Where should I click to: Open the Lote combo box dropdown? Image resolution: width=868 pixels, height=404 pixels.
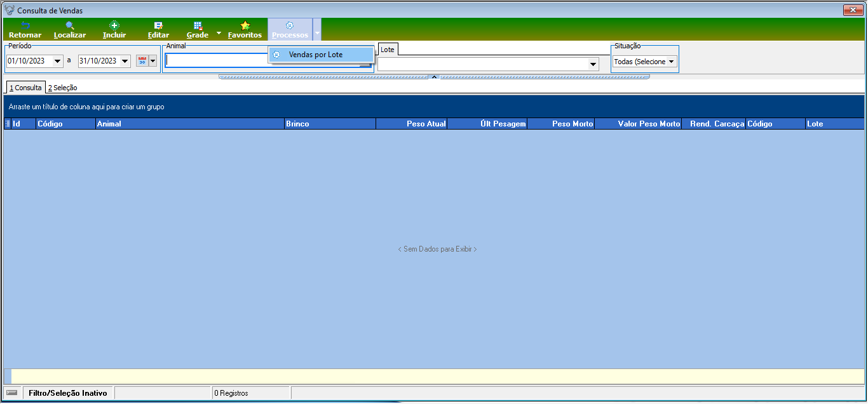point(593,64)
